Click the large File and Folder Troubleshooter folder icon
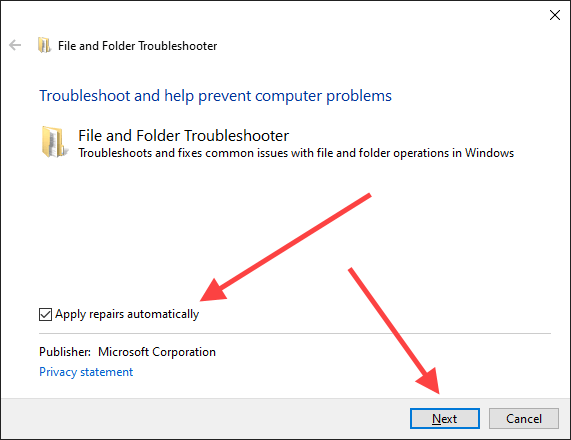 tap(54, 142)
